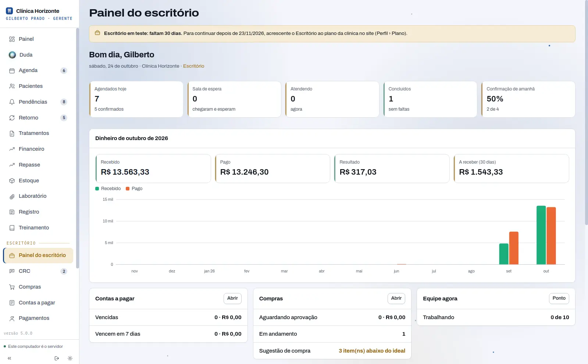The height and width of the screenshot is (364, 588).
Task: Click the Tratamentos document icon
Action: (x=12, y=133)
